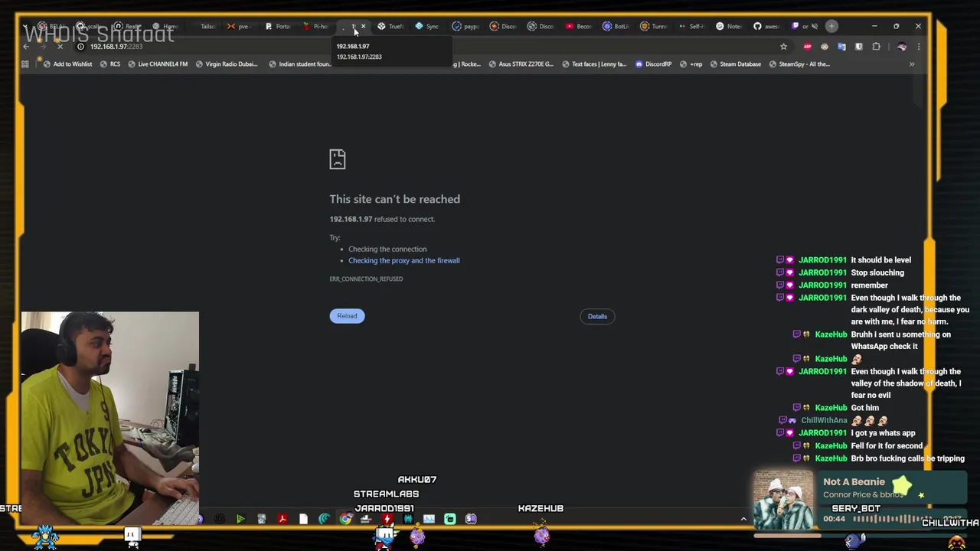Open the 'Steam Database' bookmark
980x551 pixels.
click(735, 64)
